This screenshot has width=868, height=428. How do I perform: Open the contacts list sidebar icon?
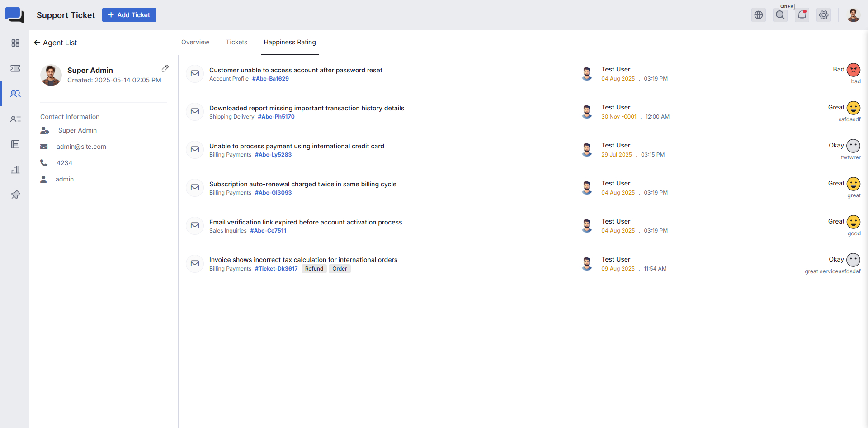click(15, 119)
